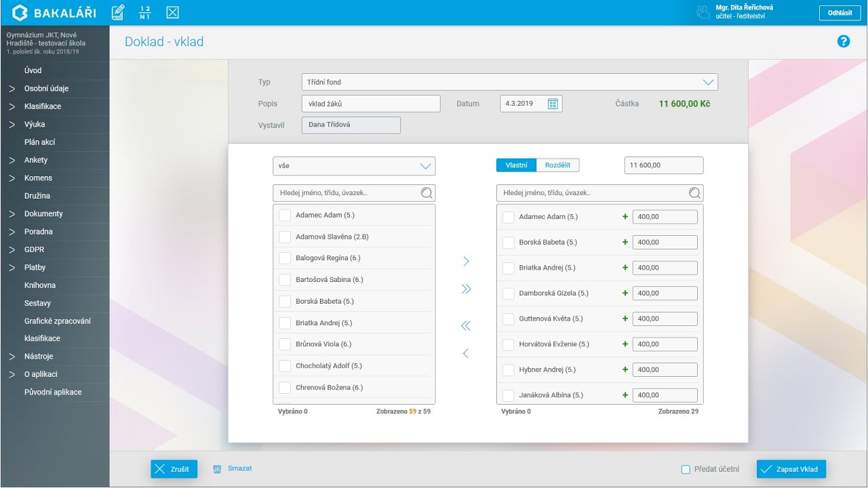868x488 pixels.
Task: Open the 'vše' filter dropdown
Action: pyautogui.click(x=354, y=166)
